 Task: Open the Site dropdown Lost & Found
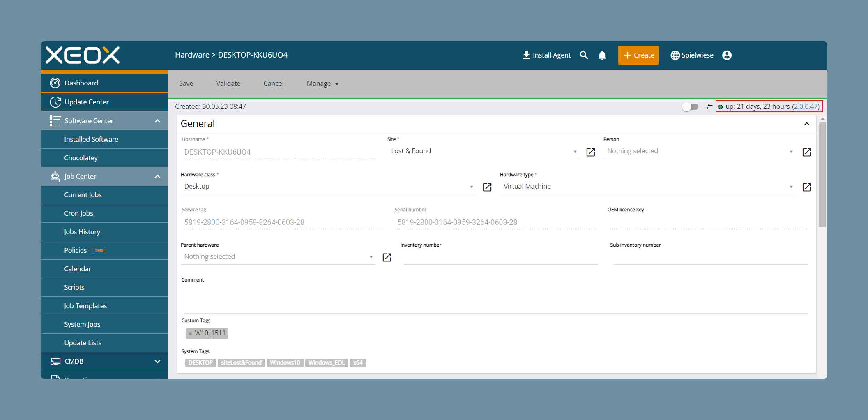pos(483,151)
